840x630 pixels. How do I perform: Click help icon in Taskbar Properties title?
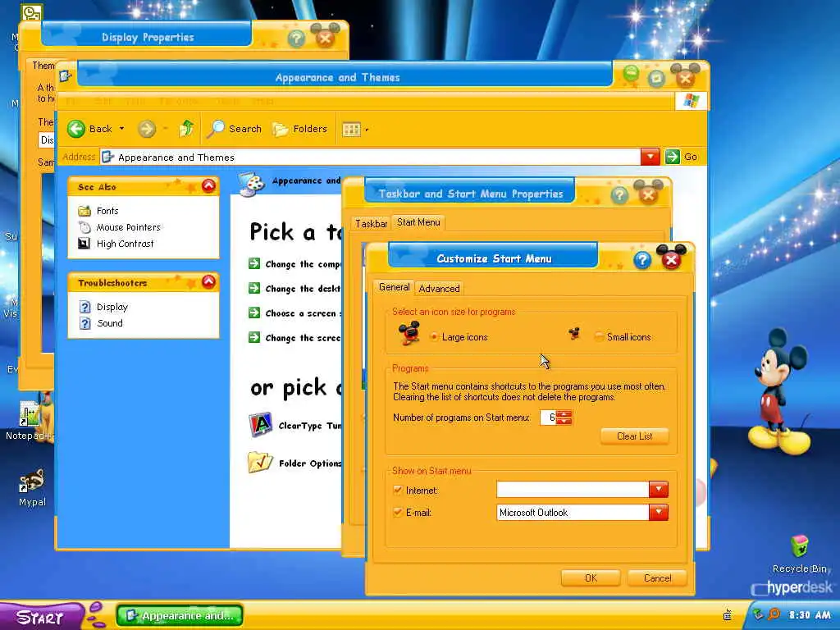(x=619, y=195)
